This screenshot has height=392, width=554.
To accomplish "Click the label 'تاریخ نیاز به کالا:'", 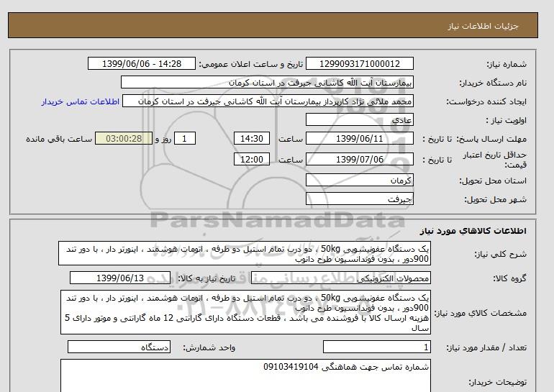I will pyautogui.click(x=206, y=278).
